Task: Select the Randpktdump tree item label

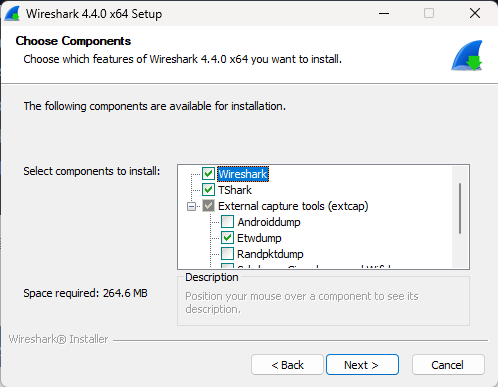Action: pyautogui.click(x=270, y=254)
